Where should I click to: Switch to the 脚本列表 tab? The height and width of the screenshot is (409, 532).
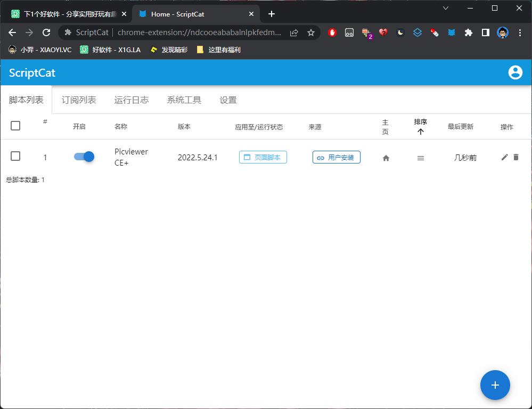click(x=26, y=100)
